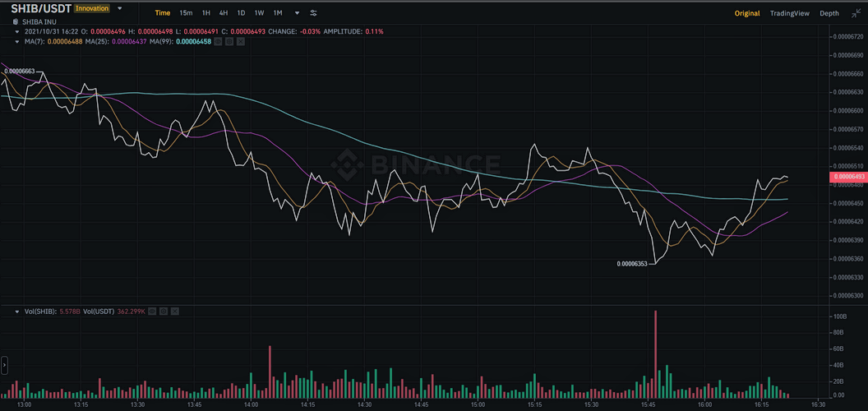Click the 0.00006720 price axis label

(848, 36)
